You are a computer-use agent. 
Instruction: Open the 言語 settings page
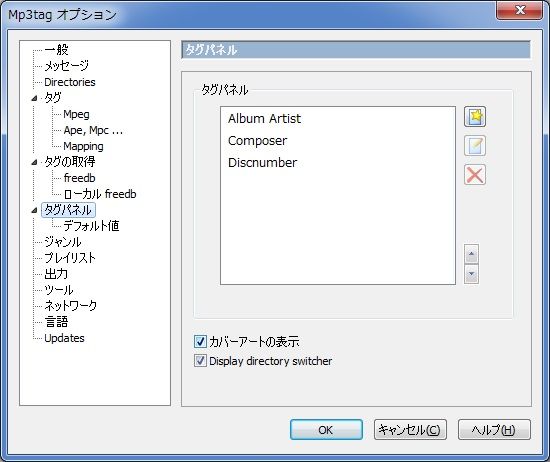(x=56, y=322)
